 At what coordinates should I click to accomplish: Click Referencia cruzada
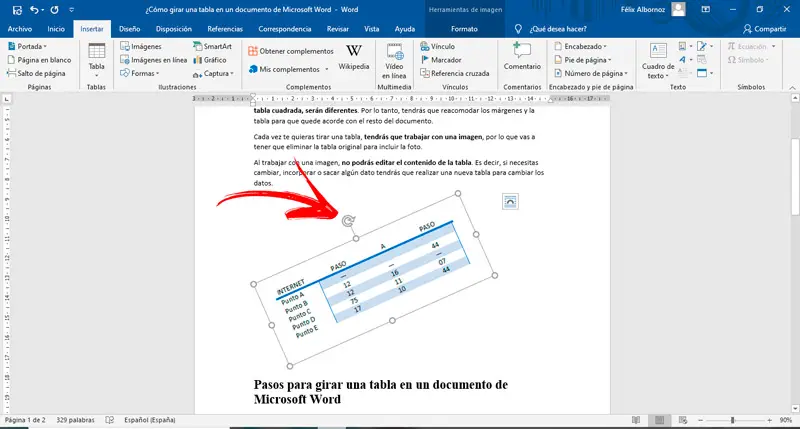(x=455, y=73)
